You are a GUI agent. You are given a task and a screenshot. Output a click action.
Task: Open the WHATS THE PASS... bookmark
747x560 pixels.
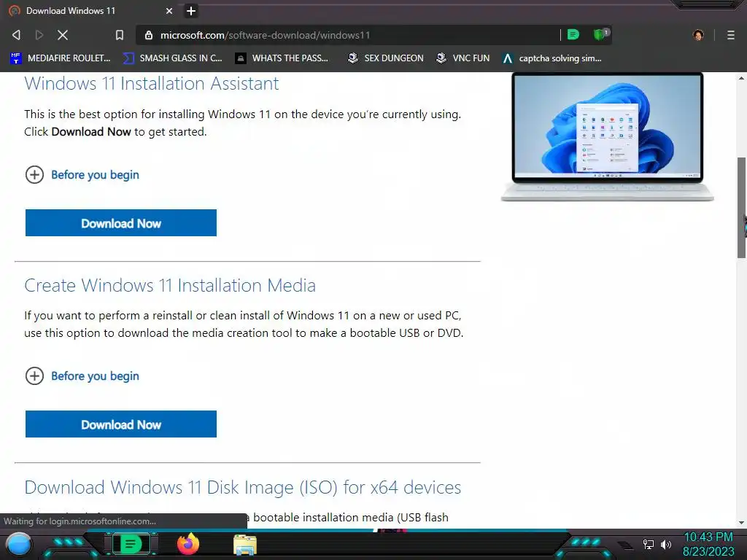click(x=282, y=58)
